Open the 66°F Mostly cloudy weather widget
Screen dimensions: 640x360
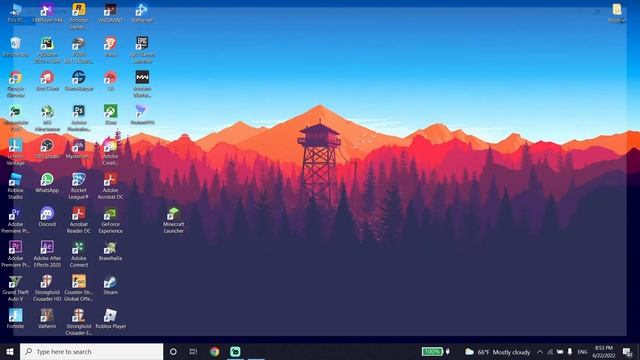pos(498,352)
